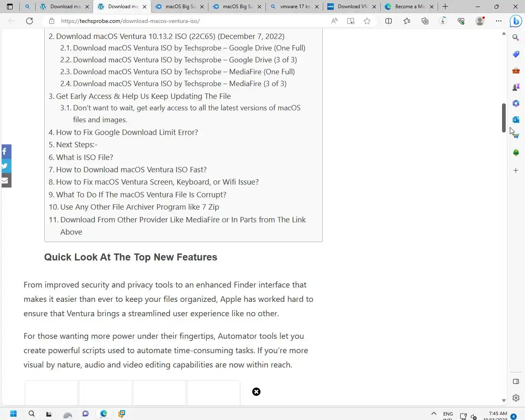The height and width of the screenshot is (420, 525).
Task: Jump to Use Any Other File Archiver section
Action: [140, 207]
